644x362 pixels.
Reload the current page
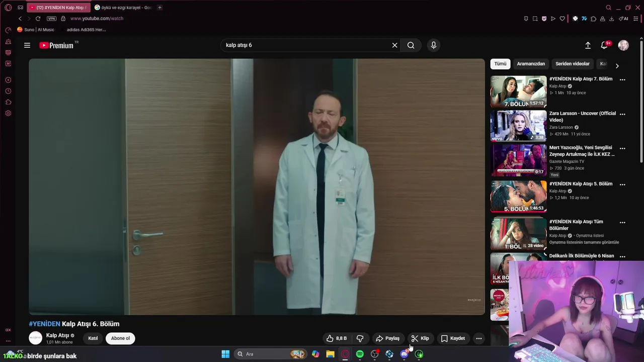click(x=38, y=19)
